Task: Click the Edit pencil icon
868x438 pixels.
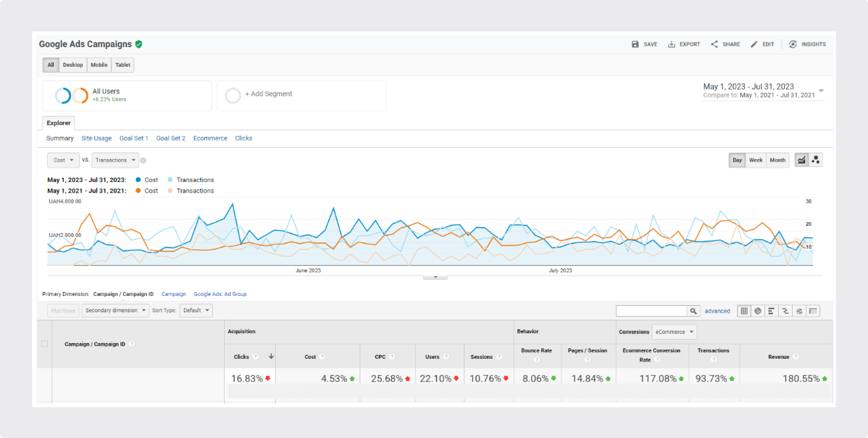Action: coord(754,44)
